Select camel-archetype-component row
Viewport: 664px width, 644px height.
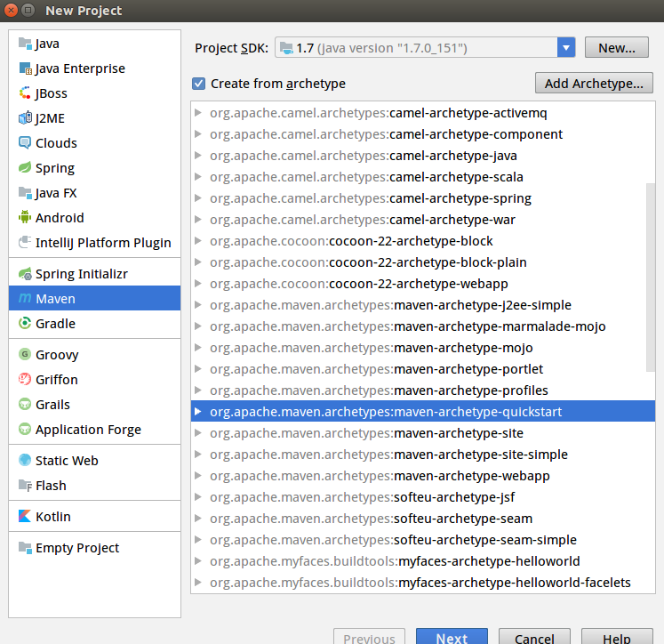pyautogui.click(x=422, y=134)
